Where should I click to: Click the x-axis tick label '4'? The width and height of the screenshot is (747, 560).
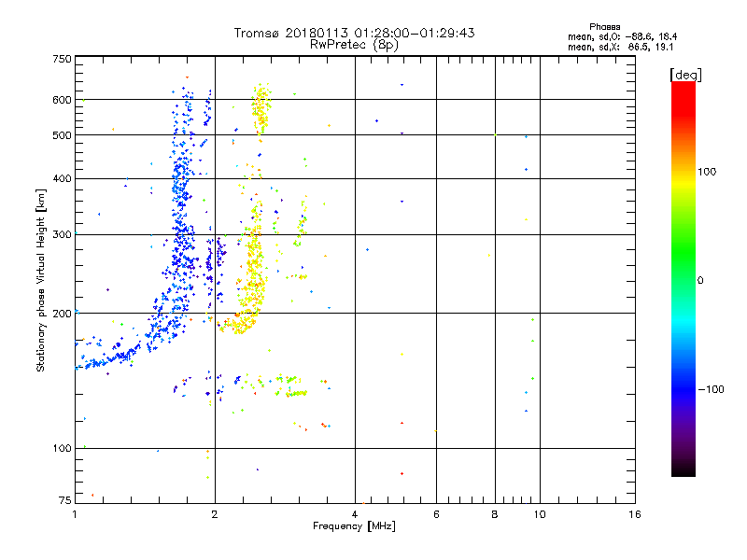point(355,514)
